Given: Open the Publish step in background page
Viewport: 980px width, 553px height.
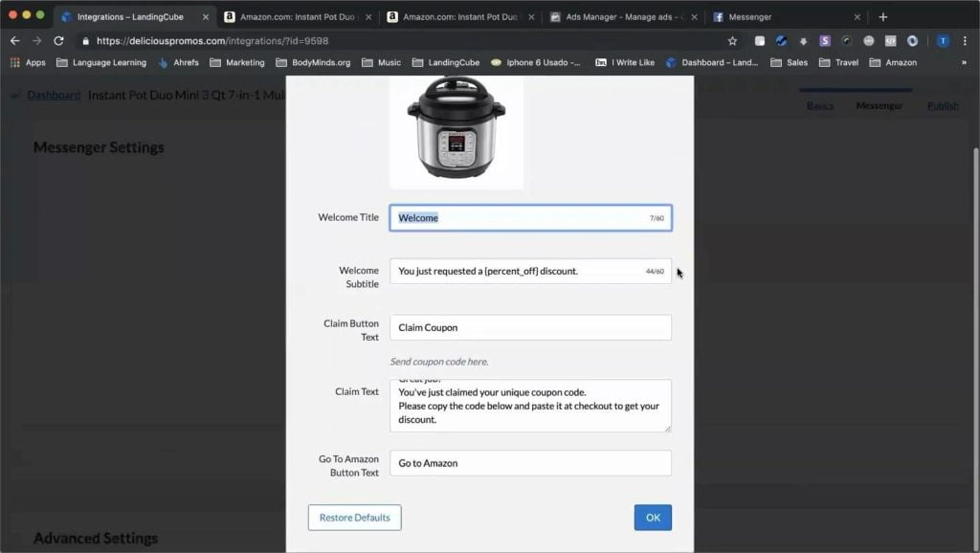Looking at the screenshot, I should pos(943,105).
